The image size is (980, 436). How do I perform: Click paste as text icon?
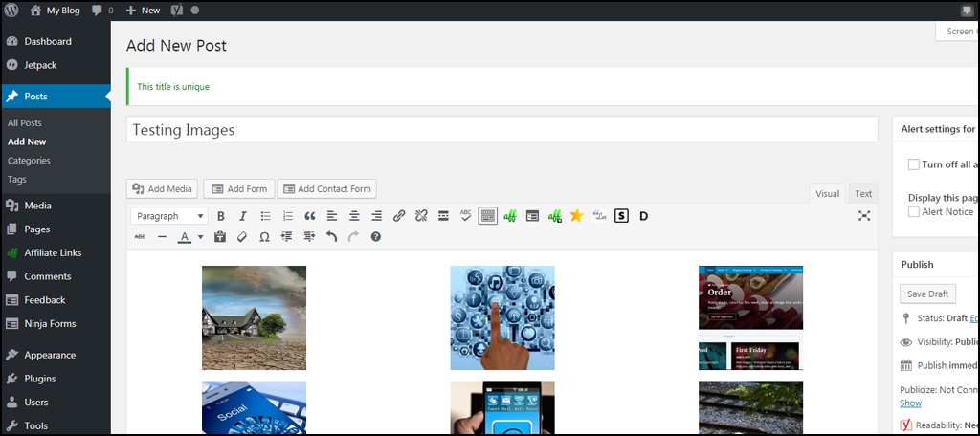[219, 237]
